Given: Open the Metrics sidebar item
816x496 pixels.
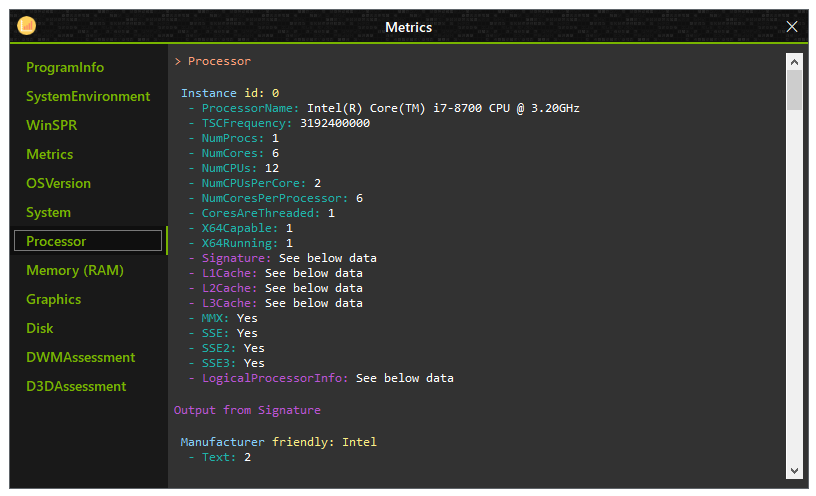Looking at the screenshot, I should (x=49, y=155).
